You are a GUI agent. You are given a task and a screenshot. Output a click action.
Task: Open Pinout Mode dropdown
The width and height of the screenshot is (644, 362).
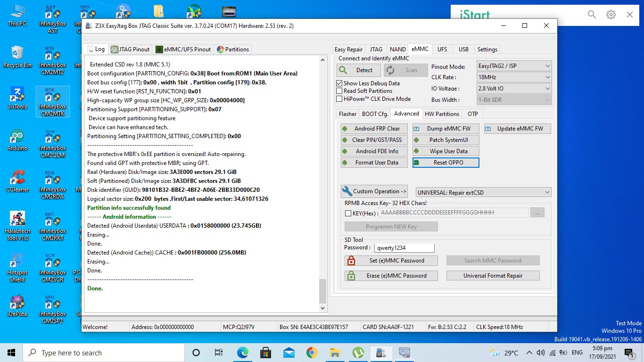tap(514, 66)
